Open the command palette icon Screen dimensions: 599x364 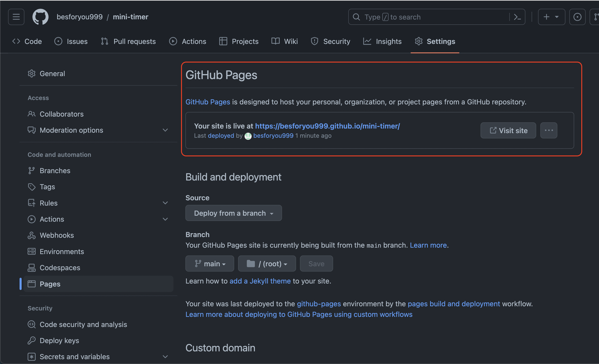click(x=517, y=17)
